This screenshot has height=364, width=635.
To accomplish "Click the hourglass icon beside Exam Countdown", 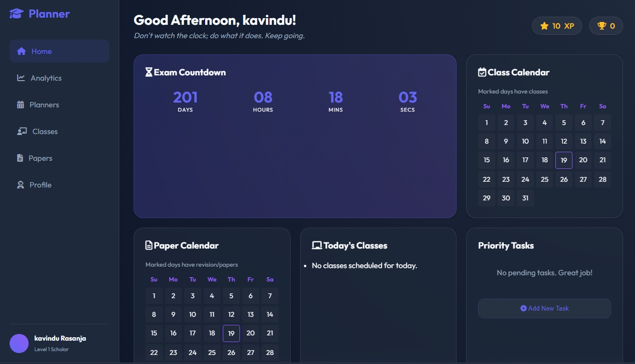I will 149,72.
